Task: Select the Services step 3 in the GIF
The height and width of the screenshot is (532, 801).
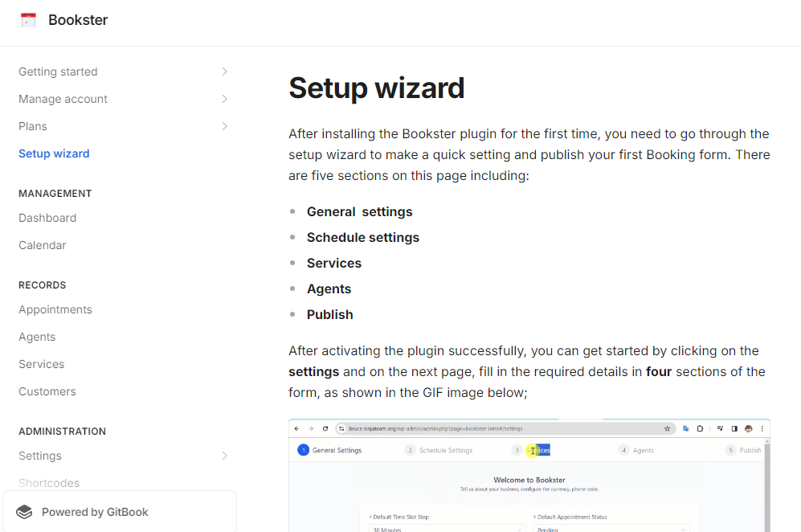Action: click(531, 450)
